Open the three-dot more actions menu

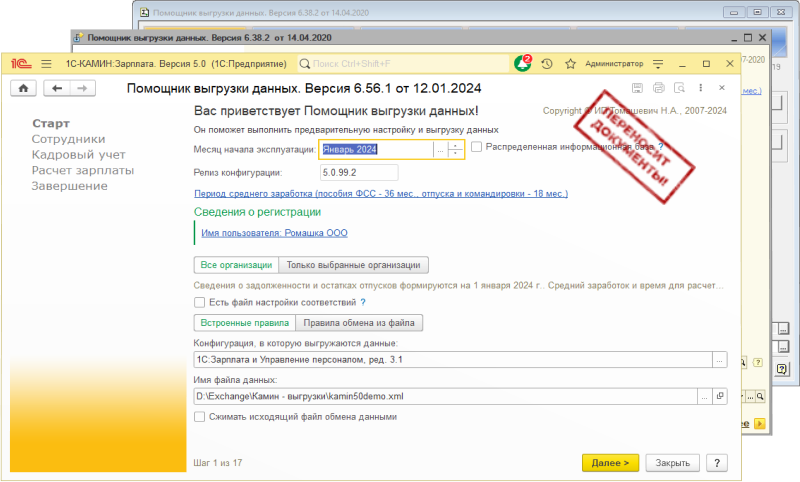701,88
